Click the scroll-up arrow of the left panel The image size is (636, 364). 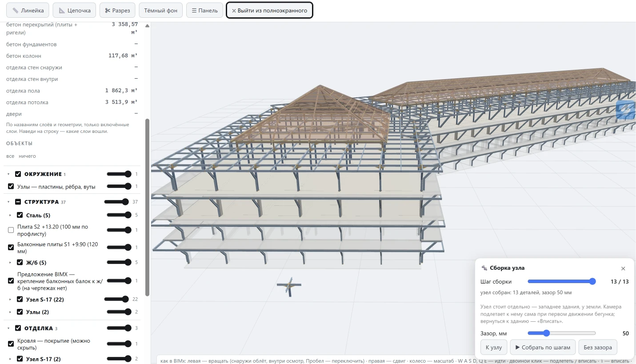tap(148, 26)
